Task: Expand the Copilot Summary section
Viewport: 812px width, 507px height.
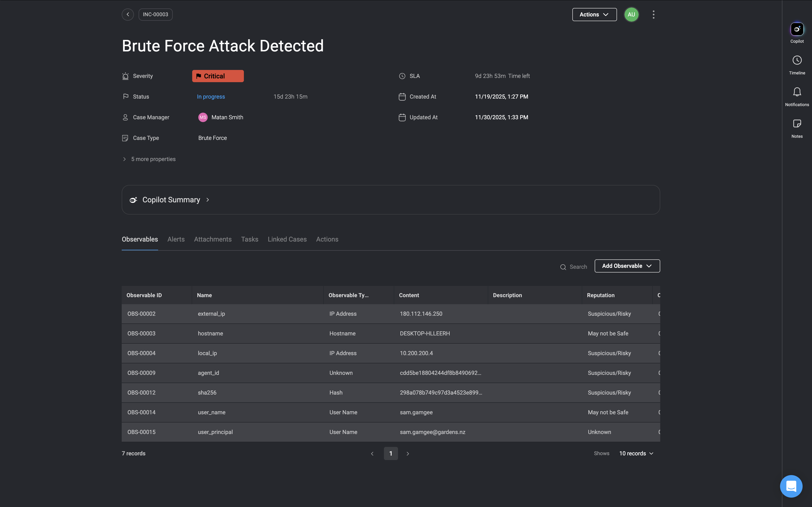Action: (171, 200)
